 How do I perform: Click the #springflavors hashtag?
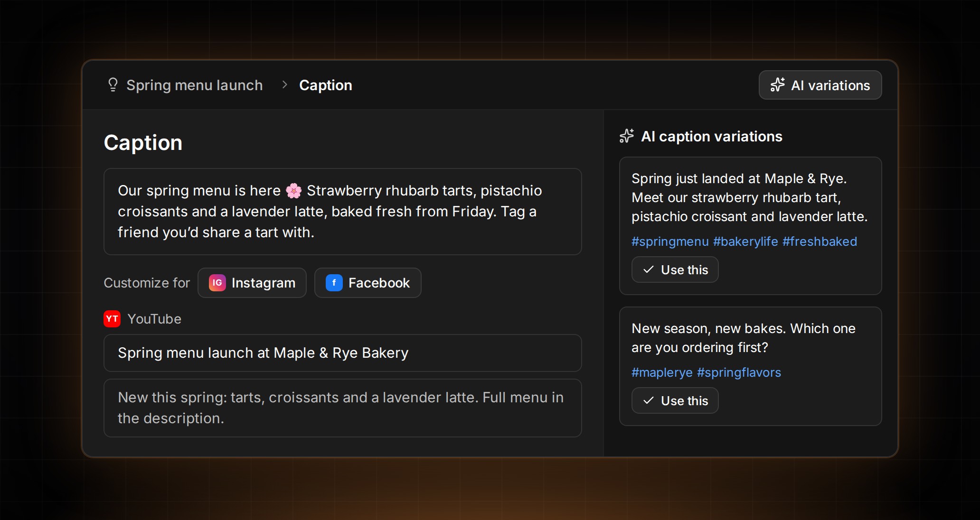coord(739,372)
